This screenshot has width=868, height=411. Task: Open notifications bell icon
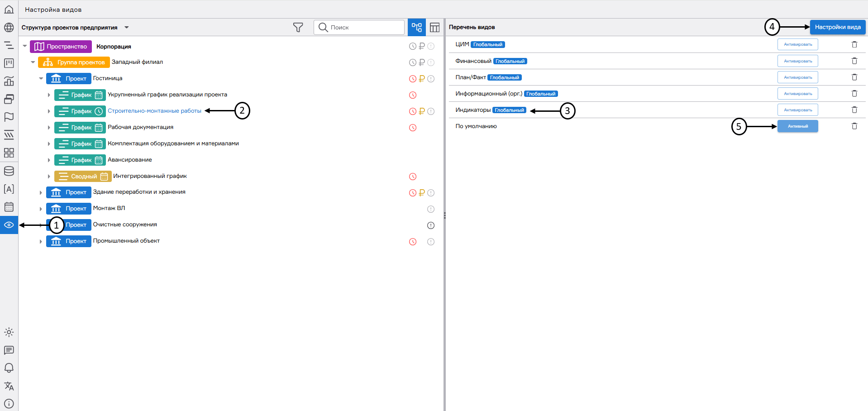(9, 368)
